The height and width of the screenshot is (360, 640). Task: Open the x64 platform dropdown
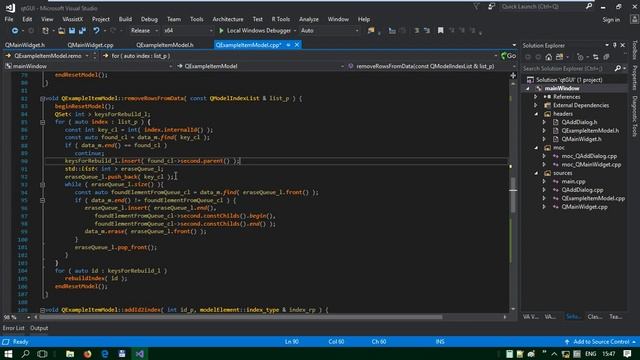188,31
